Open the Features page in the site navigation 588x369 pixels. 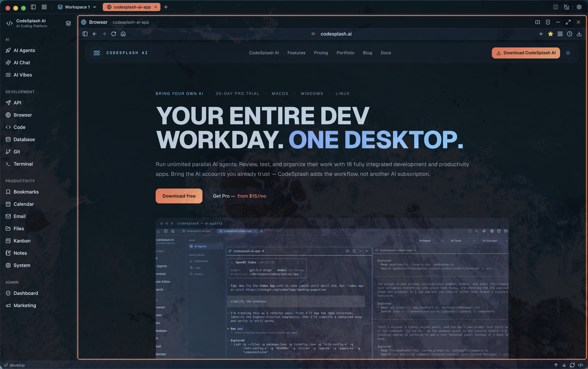tap(296, 53)
